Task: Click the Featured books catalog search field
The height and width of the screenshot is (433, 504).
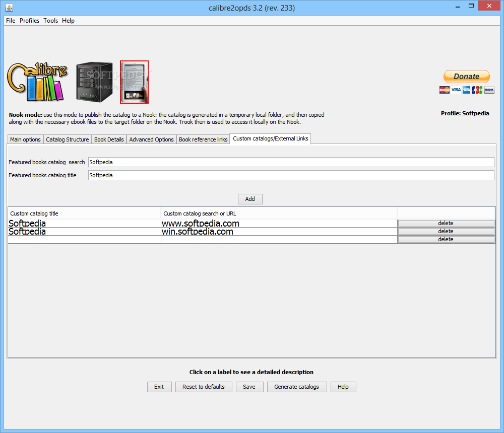Action: (x=291, y=162)
